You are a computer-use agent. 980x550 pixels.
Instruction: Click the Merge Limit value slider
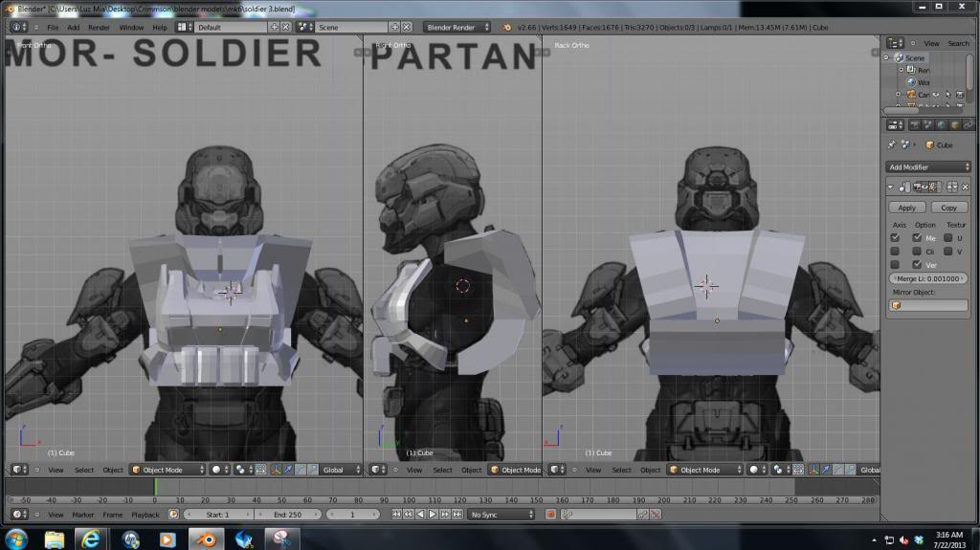point(927,278)
